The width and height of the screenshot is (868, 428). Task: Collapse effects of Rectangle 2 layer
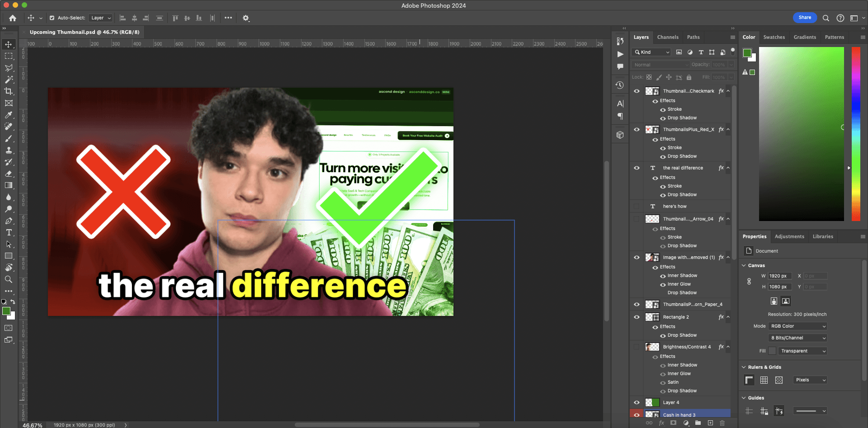[728, 317]
